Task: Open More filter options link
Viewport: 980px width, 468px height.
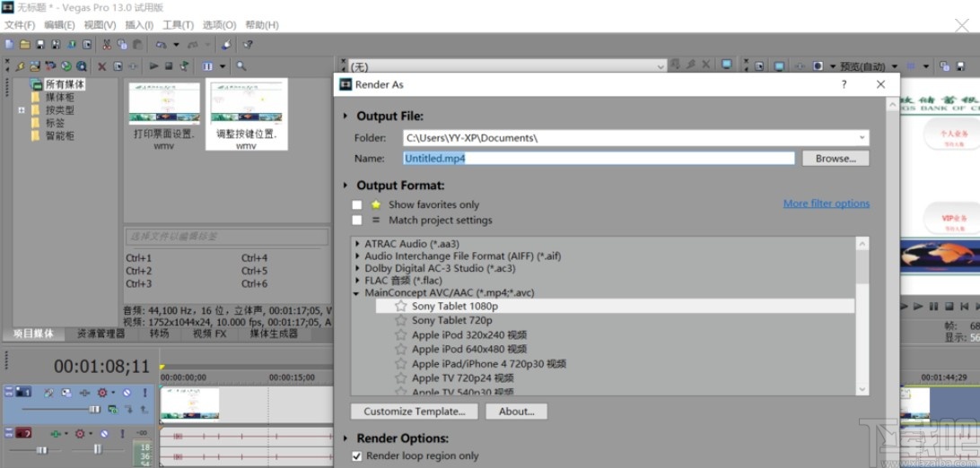Action: [x=827, y=204]
